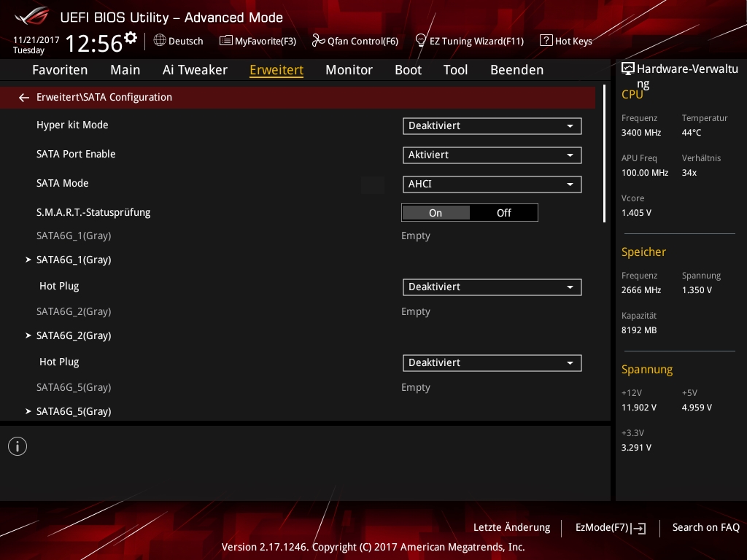The image size is (747, 560).
Task: Switch to EzMode(F7)
Action: pyautogui.click(x=610, y=527)
